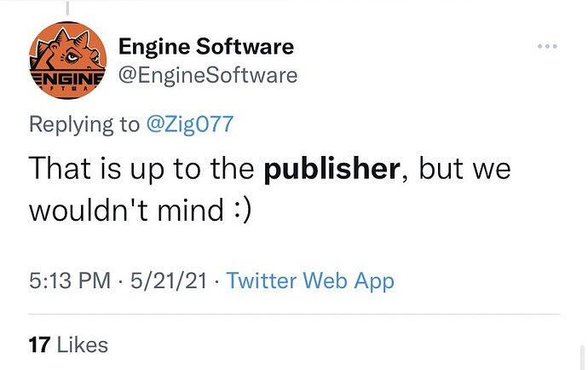Select the bold word 'publisher'
The width and height of the screenshot is (588, 370).
pyautogui.click(x=331, y=169)
